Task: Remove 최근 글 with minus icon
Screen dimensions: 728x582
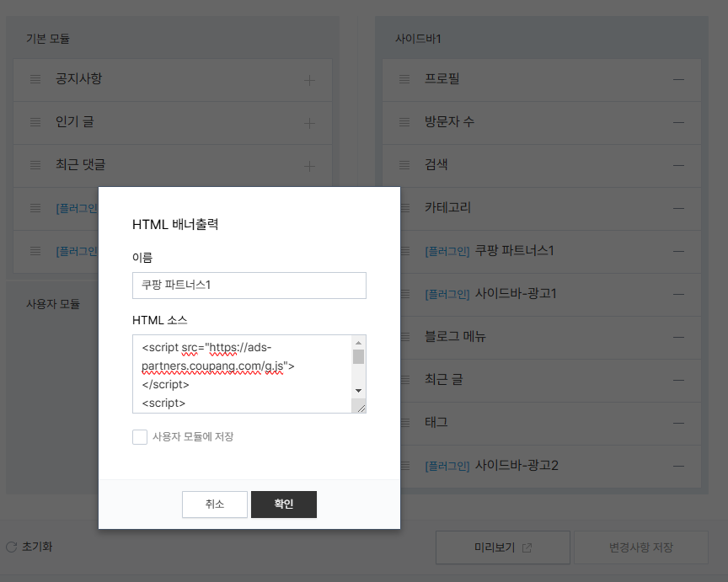Action: point(678,380)
